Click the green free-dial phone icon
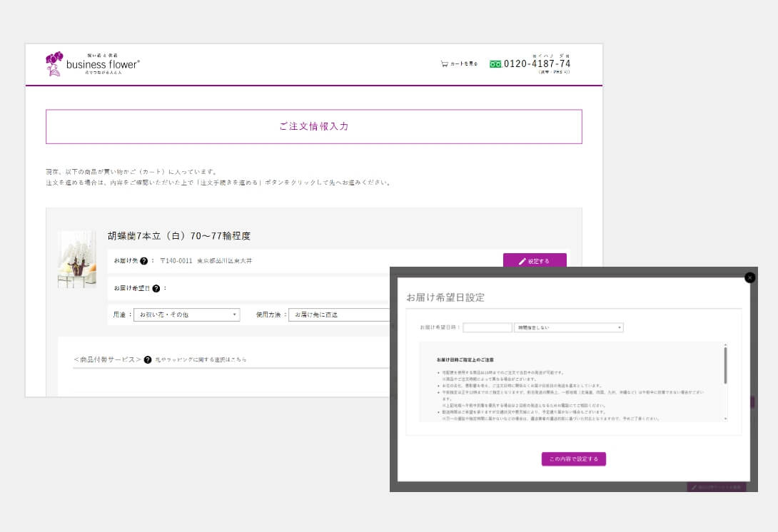The image size is (778, 532). (x=495, y=63)
